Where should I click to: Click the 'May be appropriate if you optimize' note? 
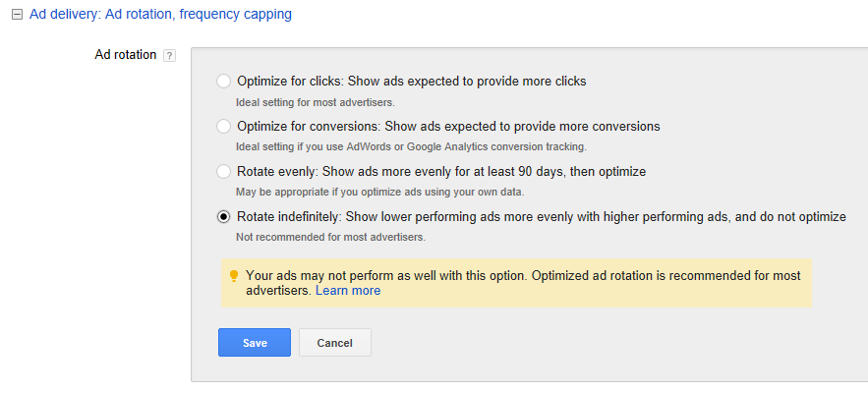tap(379, 193)
